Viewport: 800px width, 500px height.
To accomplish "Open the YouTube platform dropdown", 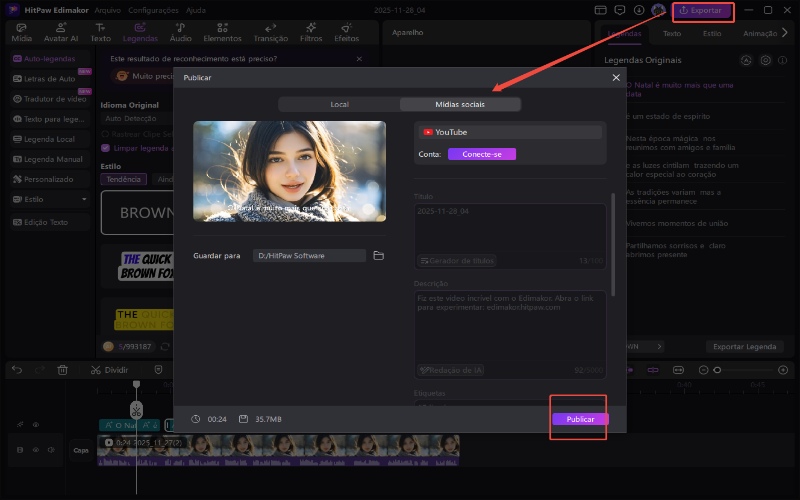I will coord(509,132).
